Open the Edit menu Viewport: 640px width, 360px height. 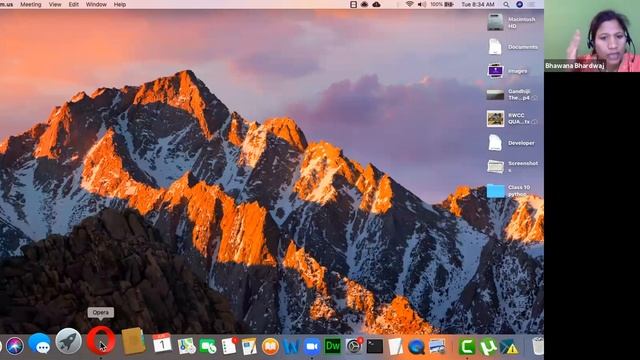point(73,4)
